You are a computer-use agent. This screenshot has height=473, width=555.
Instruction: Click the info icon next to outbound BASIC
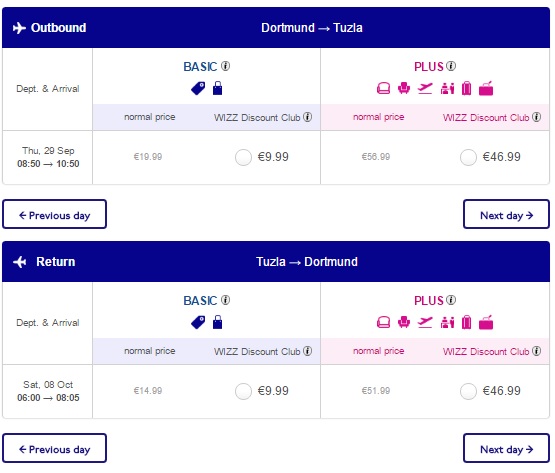[225, 66]
